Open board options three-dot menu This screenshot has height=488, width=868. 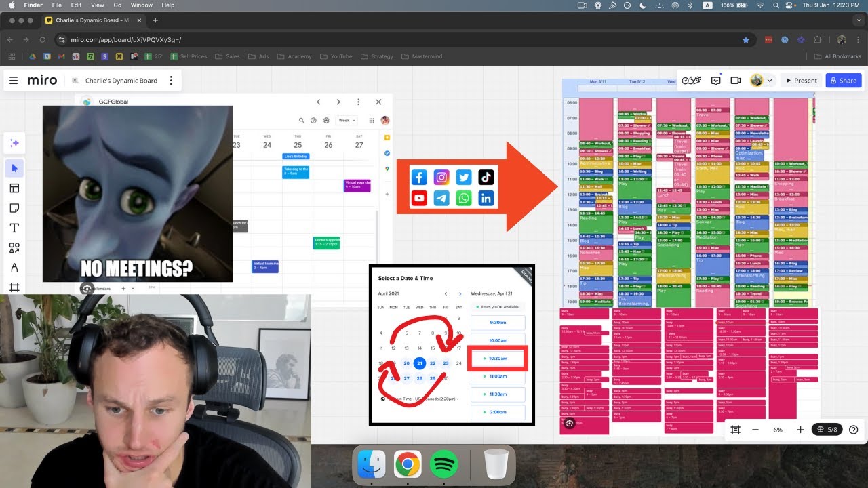[171, 81]
